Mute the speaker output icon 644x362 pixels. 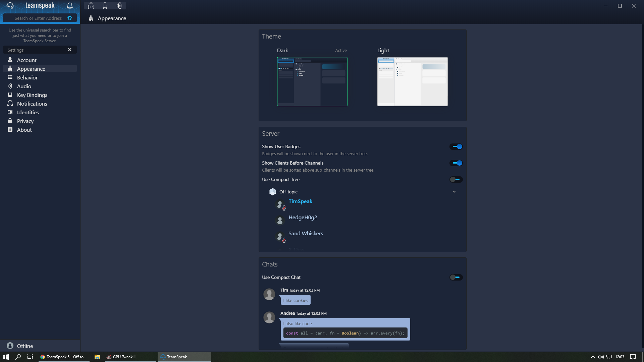(x=119, y=6)
